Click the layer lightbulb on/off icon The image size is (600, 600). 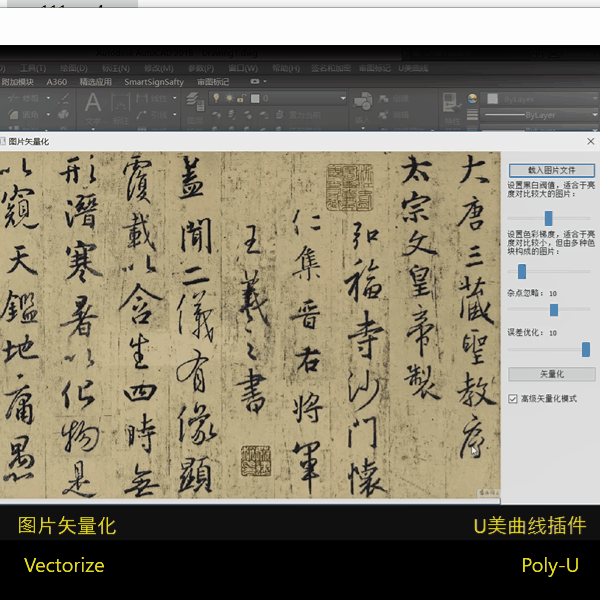click(216, 98)
